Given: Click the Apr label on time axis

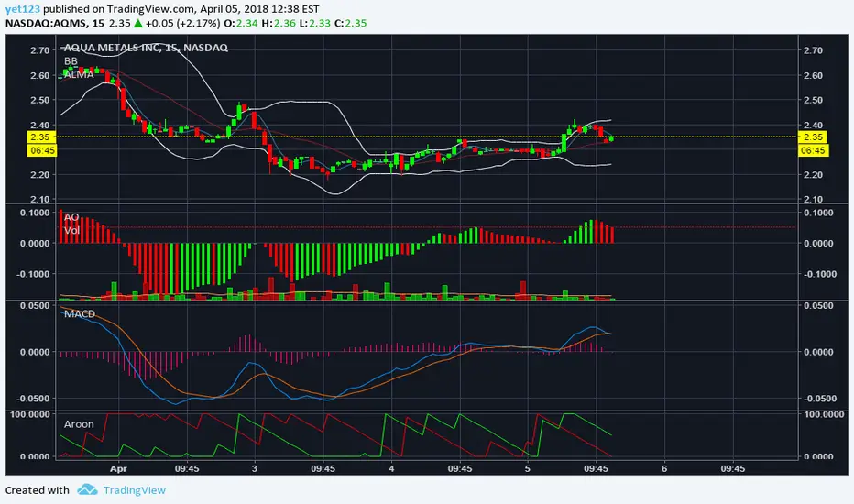Looking at the screenshot, I should 118,468.
